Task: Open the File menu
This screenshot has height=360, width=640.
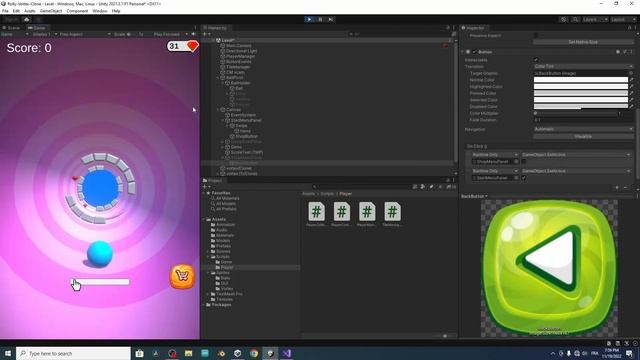Action: tap(5, 11)
